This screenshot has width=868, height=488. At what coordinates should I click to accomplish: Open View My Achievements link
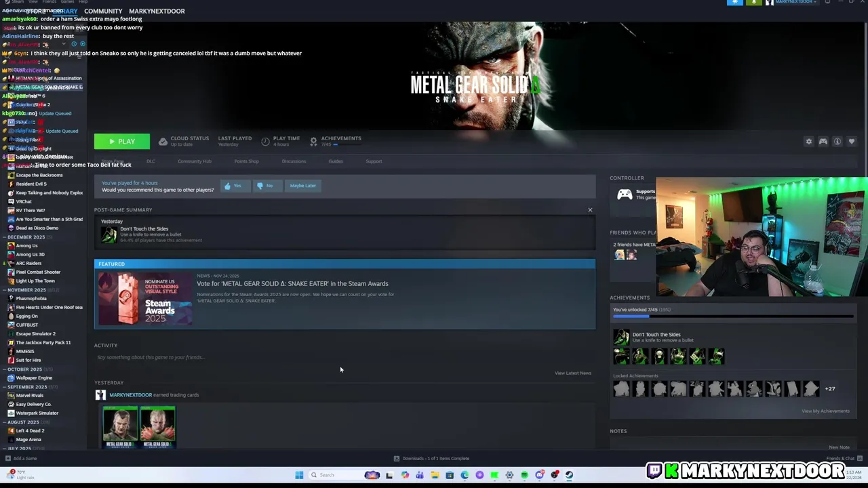825,411
